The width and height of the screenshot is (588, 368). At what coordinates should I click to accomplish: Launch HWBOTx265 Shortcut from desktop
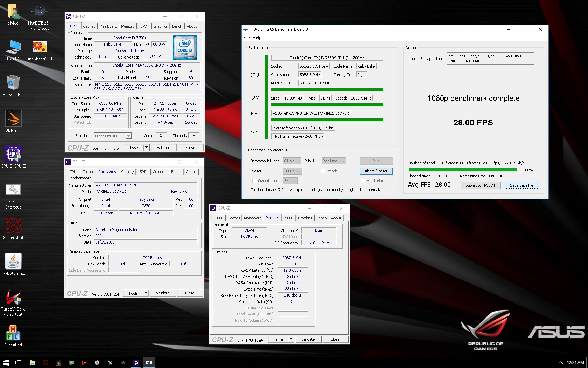[40, 17]
